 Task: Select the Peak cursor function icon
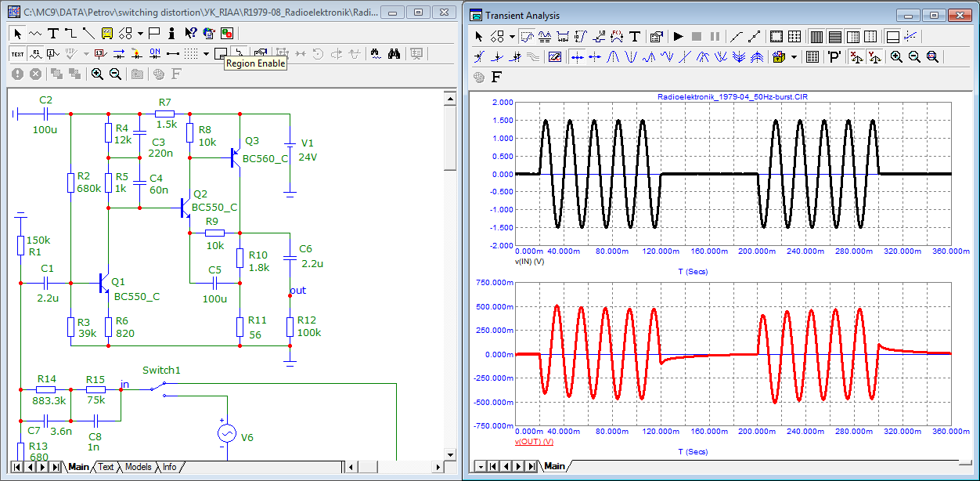click(x=614, y=56)
